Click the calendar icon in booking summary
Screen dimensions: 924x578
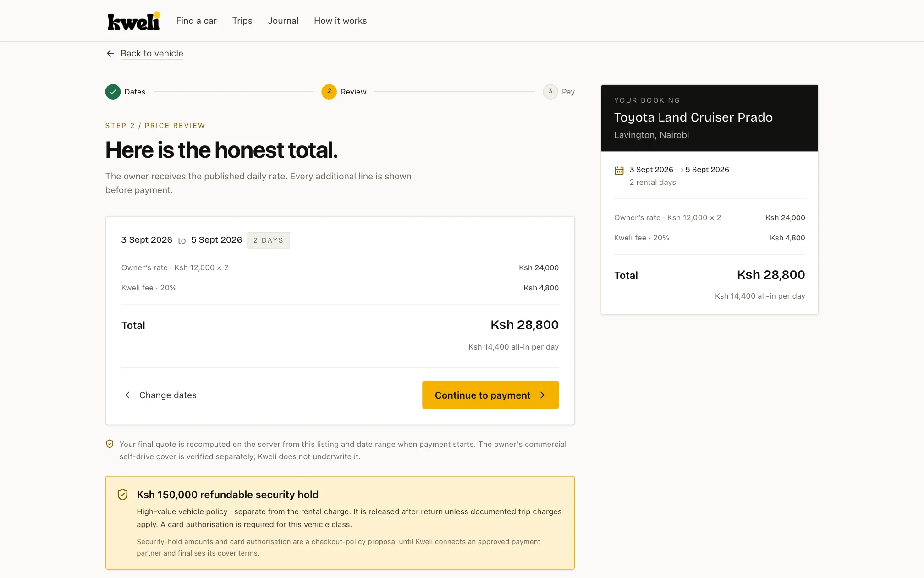coord(619,170)
